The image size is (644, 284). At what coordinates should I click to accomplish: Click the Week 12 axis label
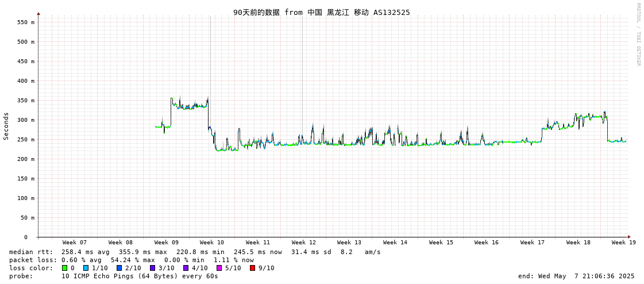[x=304, y=243]
